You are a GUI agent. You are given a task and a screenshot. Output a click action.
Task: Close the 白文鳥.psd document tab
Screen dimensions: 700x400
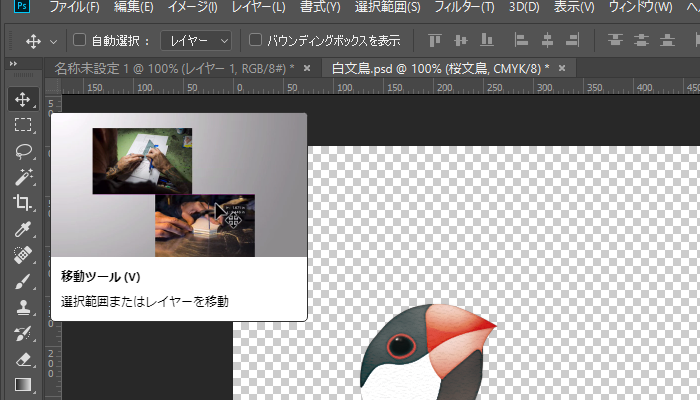(562, 68)
